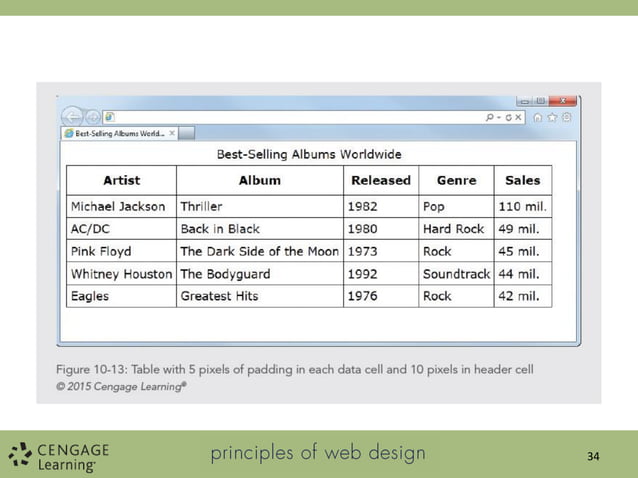Select the AC/DC artist cell
The width and height of the screenshot is (638, 478).
coord(122,229)
